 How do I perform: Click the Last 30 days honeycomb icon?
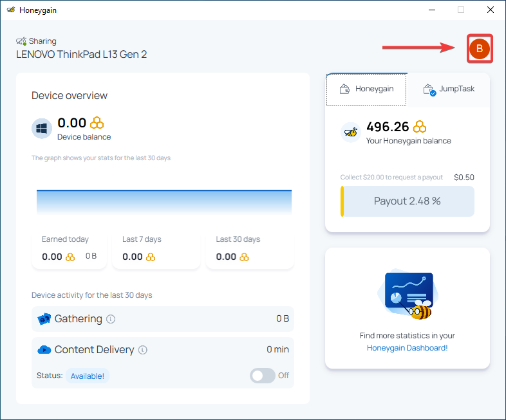pos(244,257)
